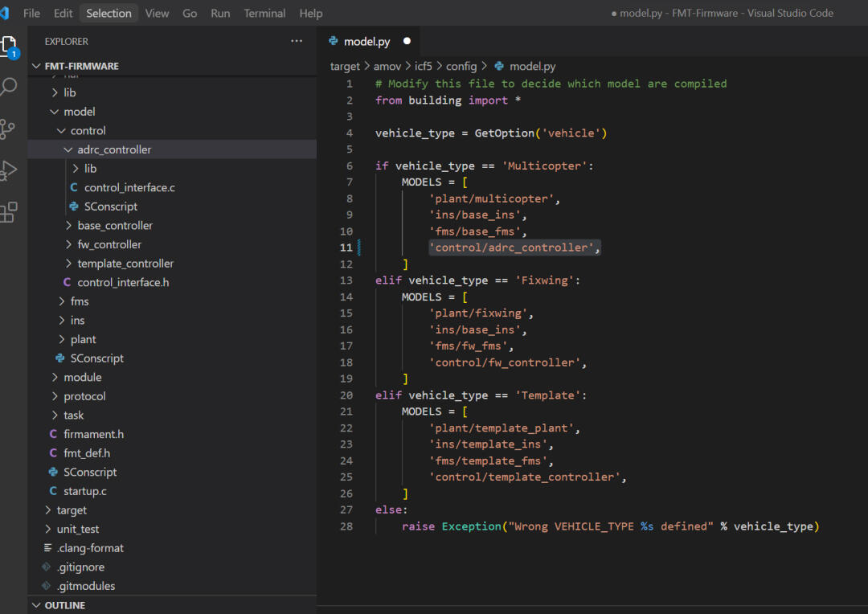This screenshot has height=614, width=868.
Task: Collapse the adrc_controller folder
Action: (x=113, y=149)
